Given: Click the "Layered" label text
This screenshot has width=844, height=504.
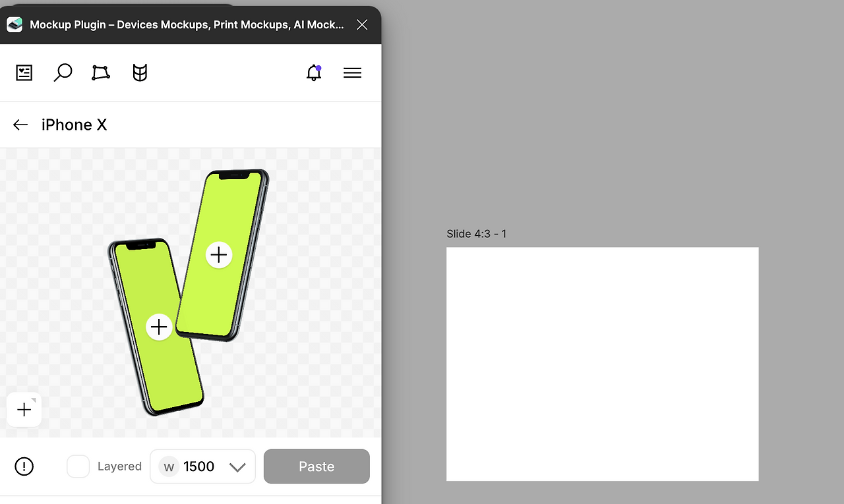Looking at the screenshot, I should tap(119, 466).
